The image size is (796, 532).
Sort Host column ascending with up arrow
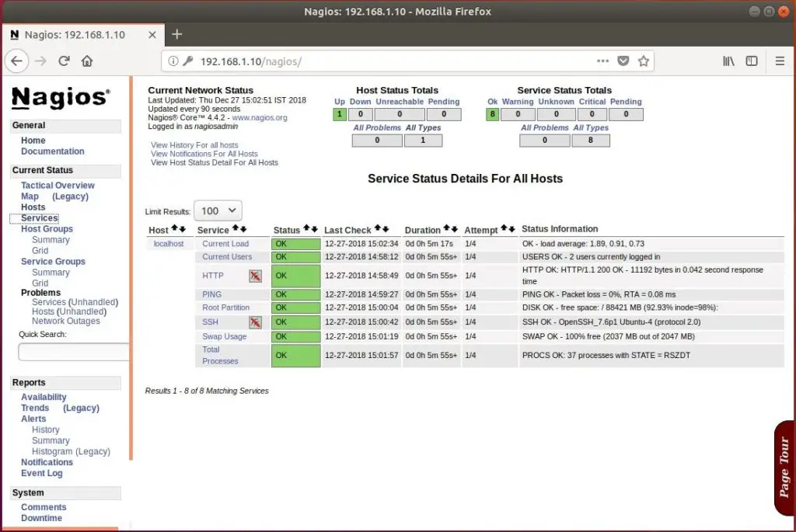click(175, 229)
